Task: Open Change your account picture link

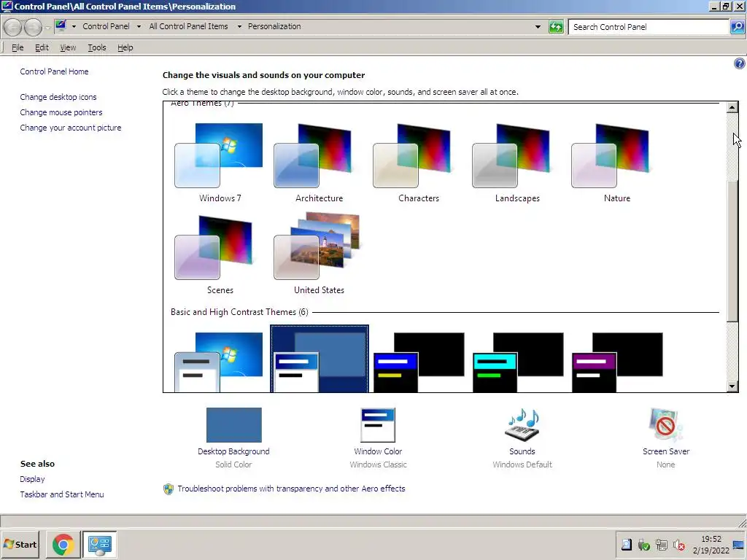Action: click(x=71, y=128)
